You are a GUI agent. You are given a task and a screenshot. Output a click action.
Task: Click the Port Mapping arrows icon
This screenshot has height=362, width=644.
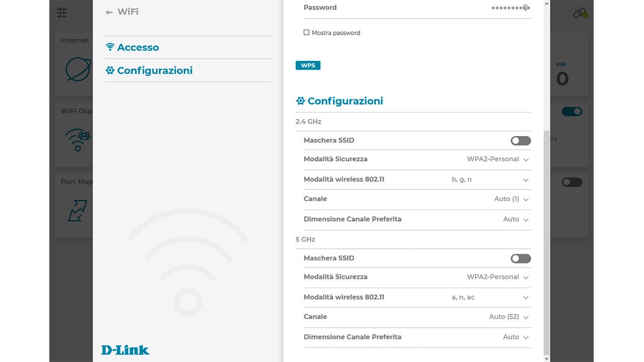click(77, 211)
